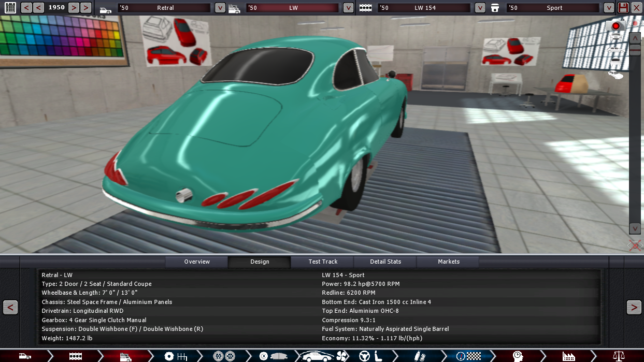
Task: Click the save floppy disk icon
Action: click(623, 8)
